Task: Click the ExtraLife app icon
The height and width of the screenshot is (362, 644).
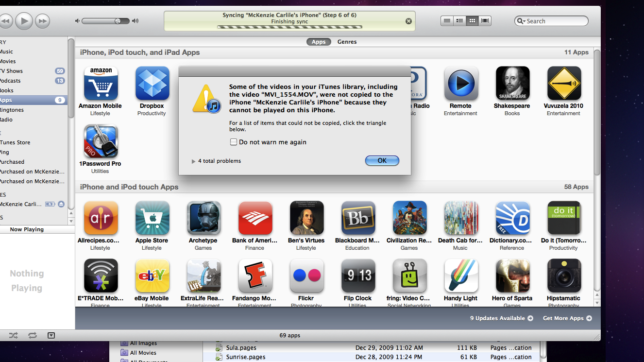Action: (203, 276)
